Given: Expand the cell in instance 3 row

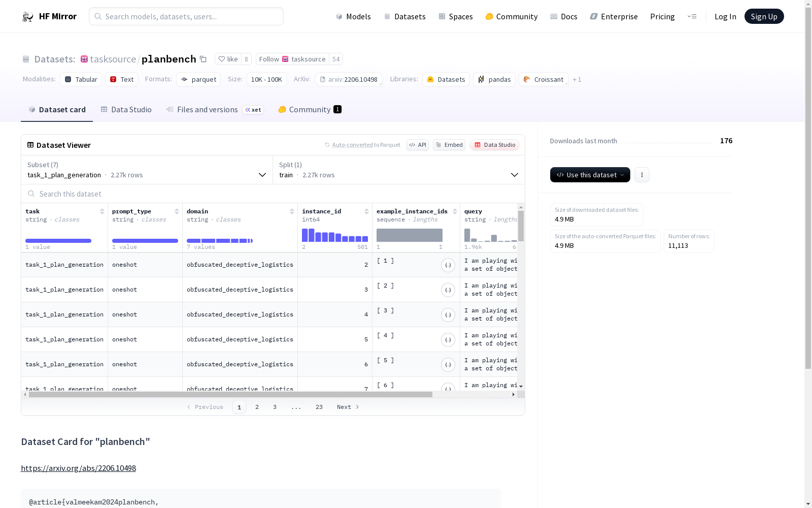Looking at the screenshot, I should [x=448, y=290].
